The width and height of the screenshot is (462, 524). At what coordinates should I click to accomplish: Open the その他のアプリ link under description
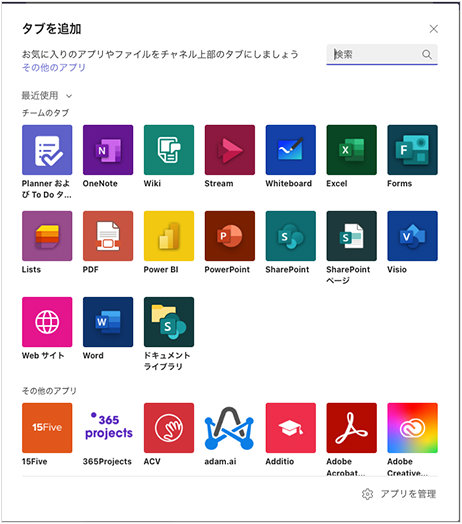tap(54, 68)
